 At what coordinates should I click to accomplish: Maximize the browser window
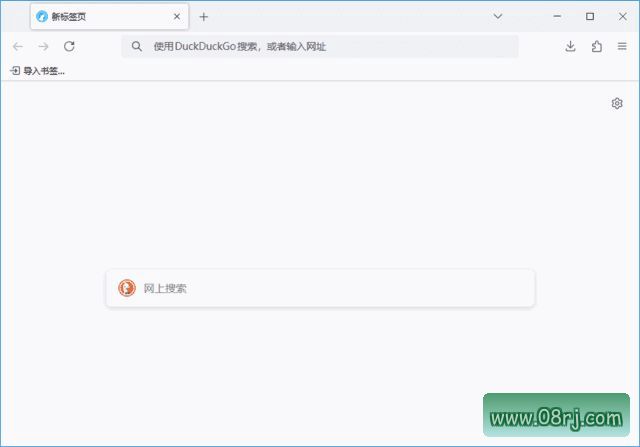click(x=590, y=16)
